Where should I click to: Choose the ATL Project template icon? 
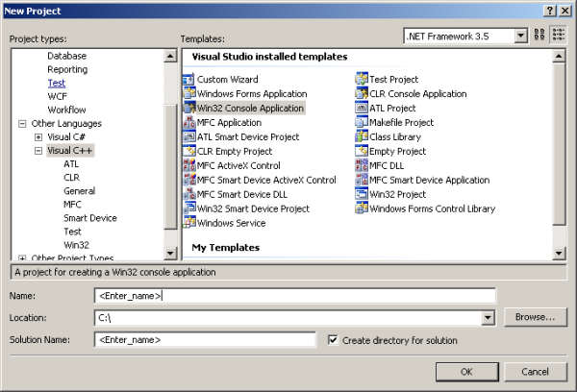[362, 108]
